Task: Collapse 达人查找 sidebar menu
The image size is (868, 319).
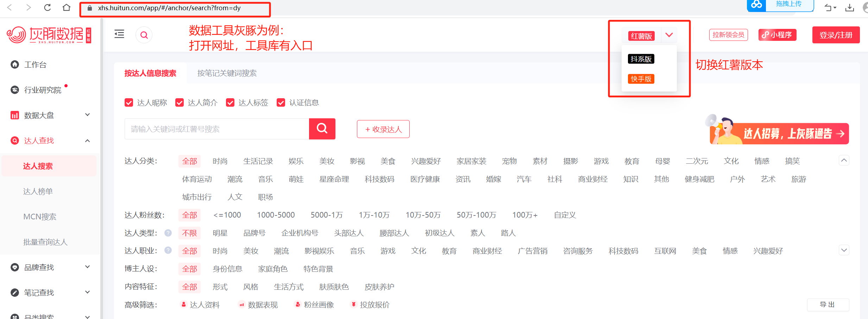Action: point(88,140)
